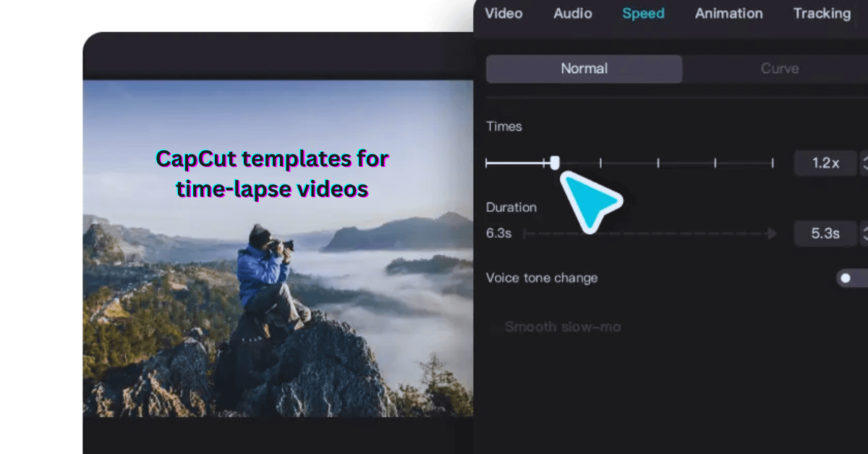Viewport: 868px width, 454px height.
Task: Click the 'Times' label
Action: [504, 127]
